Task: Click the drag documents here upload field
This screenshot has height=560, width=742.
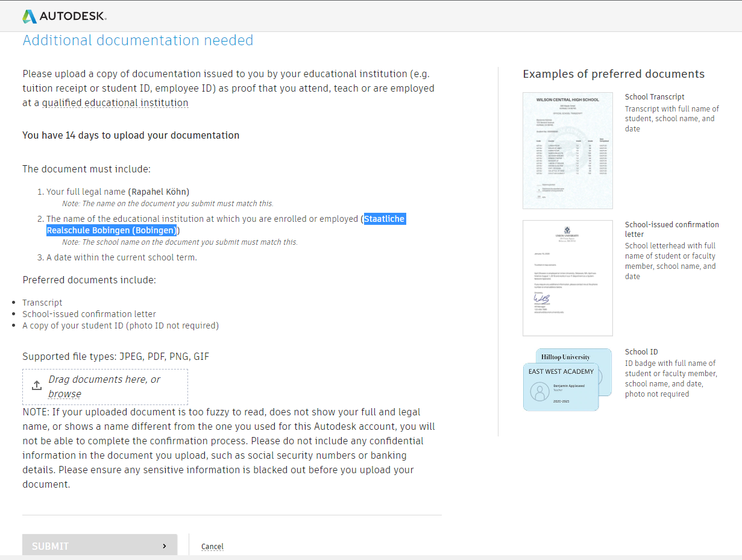Action: point(105,386)
